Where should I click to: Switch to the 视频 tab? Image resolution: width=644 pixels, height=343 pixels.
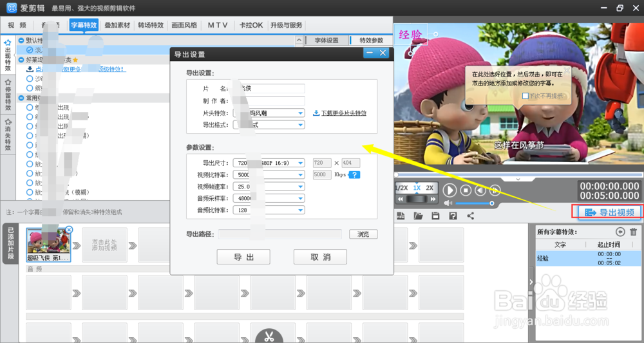pos(17,25)
